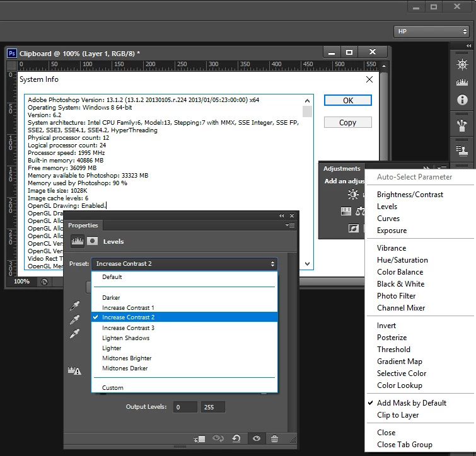Switch to the Adjustments tab
The image size is (476, 456).
coord(342,169)
